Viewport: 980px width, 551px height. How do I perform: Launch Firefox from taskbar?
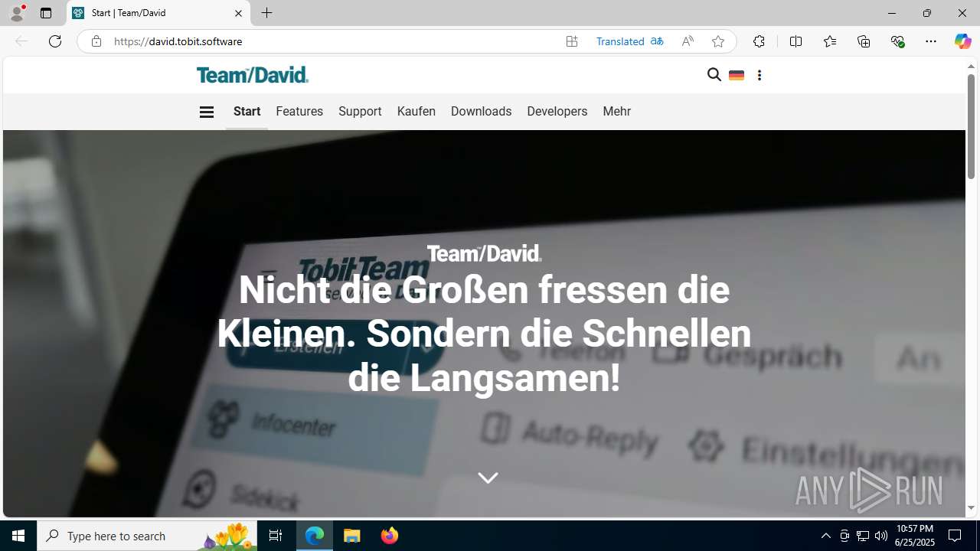tap(390, 536)
